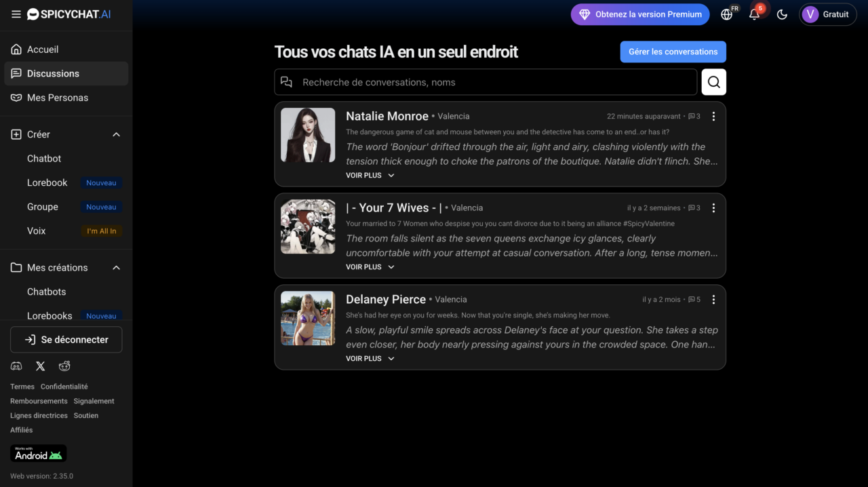The height and width of the screenshot is (487, 868).
Task: Open the Affiliés link
Action: click(x=22, y=430)
